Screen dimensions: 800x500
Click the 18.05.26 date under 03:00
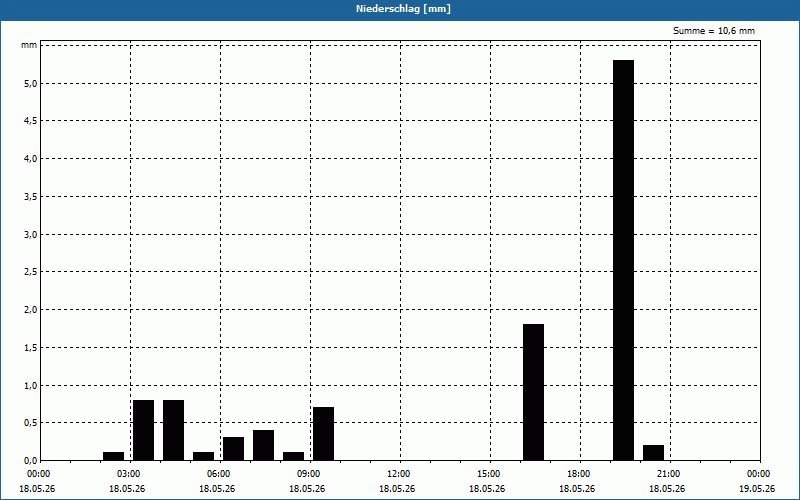[127, 489]
